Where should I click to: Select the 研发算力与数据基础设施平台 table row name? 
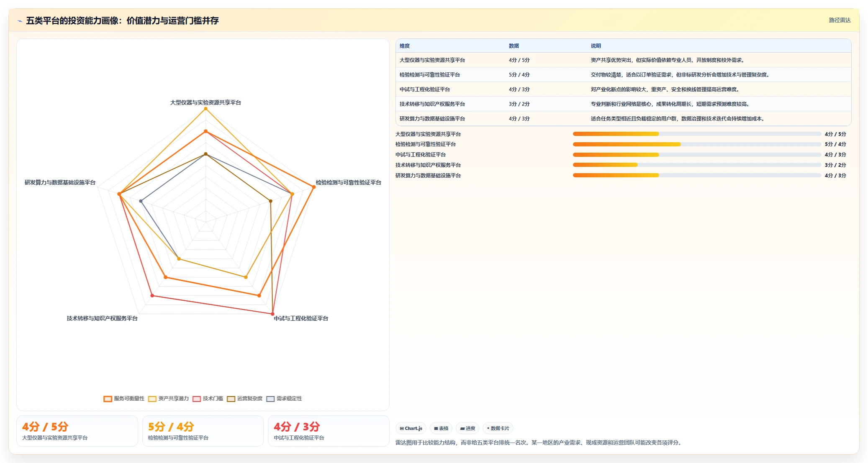click(432, 119)
